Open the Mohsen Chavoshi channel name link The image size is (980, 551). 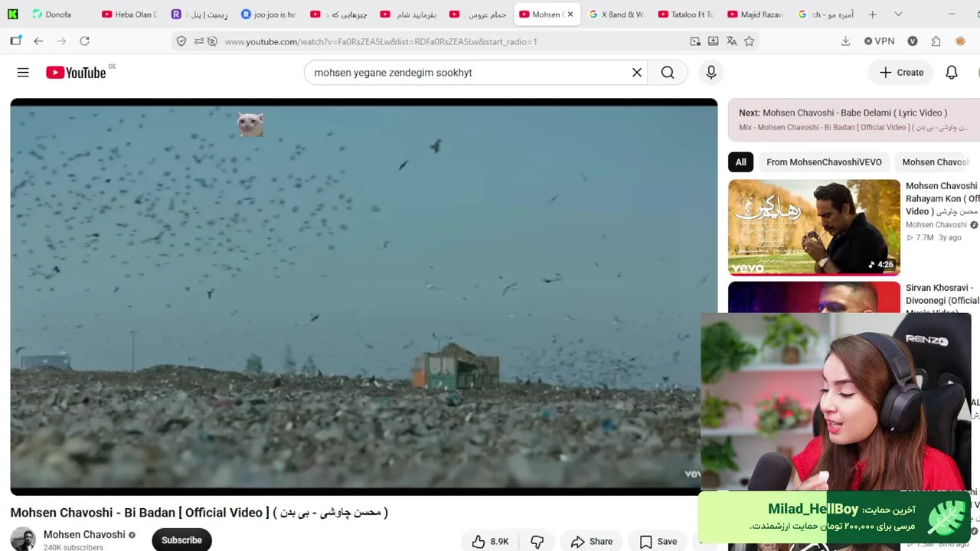point(84,535)
